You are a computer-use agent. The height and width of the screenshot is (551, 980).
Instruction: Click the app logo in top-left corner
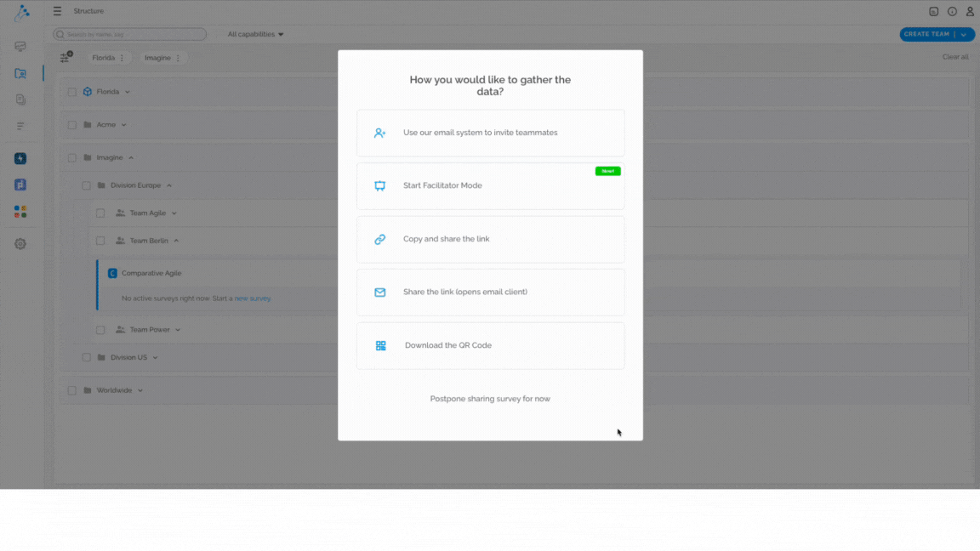coord(22,12)
